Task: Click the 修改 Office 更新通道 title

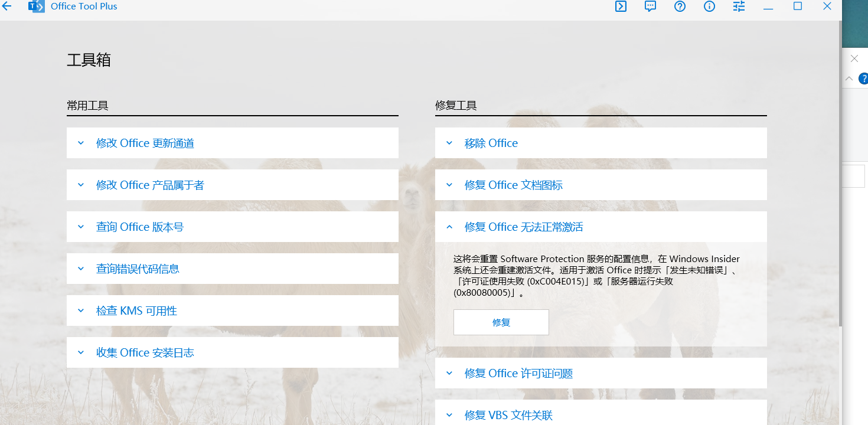Action: pyautogui.click(x=145, y=143)
